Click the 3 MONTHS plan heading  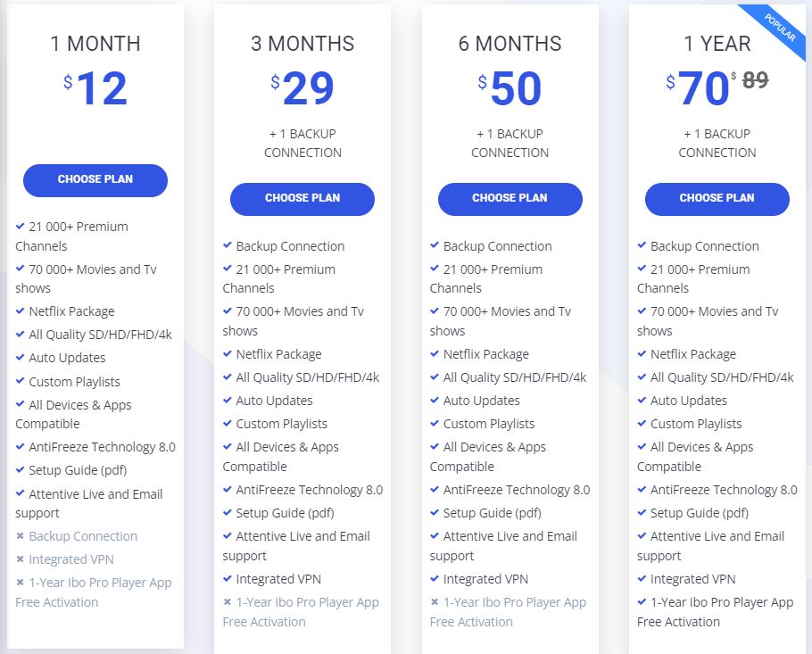[x=302, y=44]
